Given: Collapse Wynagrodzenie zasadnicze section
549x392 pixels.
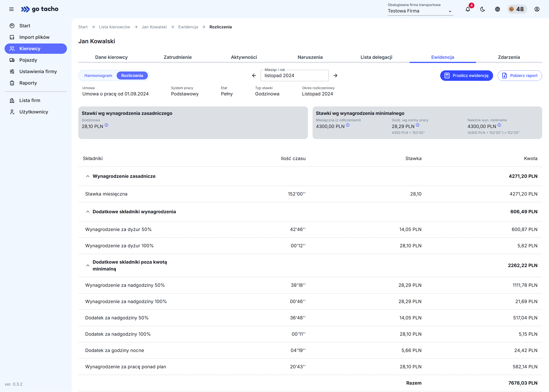Looking at the screenshot, I should click(88, 176).
